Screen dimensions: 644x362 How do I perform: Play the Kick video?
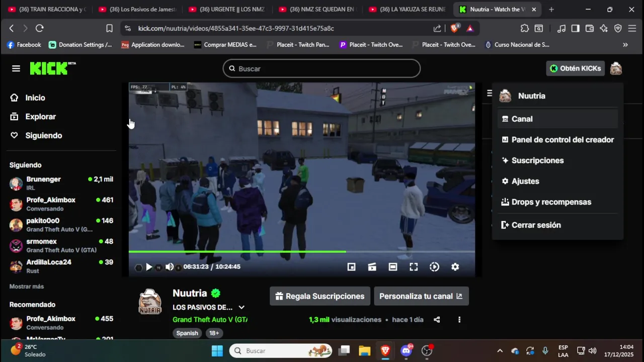tap(149, 267)
